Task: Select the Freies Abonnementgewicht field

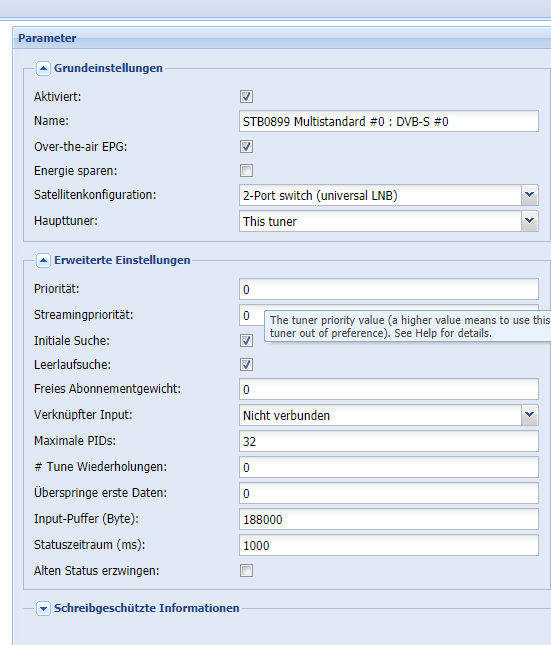Action: tap(388, 389)
